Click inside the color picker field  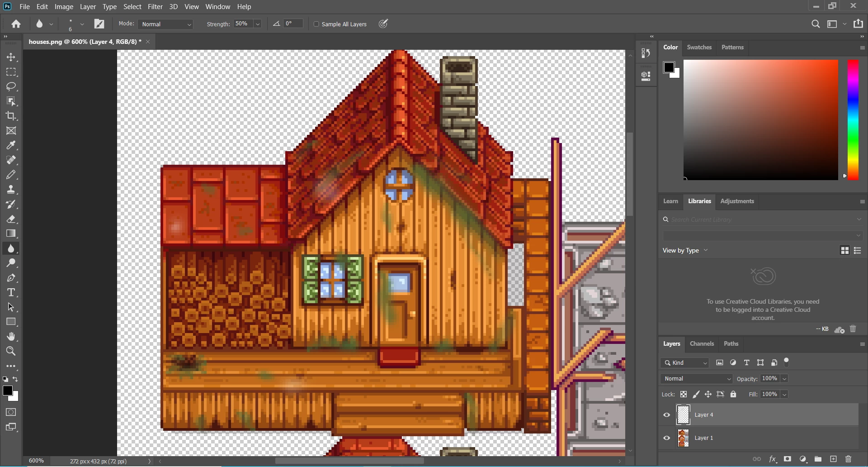coord(761,120)
